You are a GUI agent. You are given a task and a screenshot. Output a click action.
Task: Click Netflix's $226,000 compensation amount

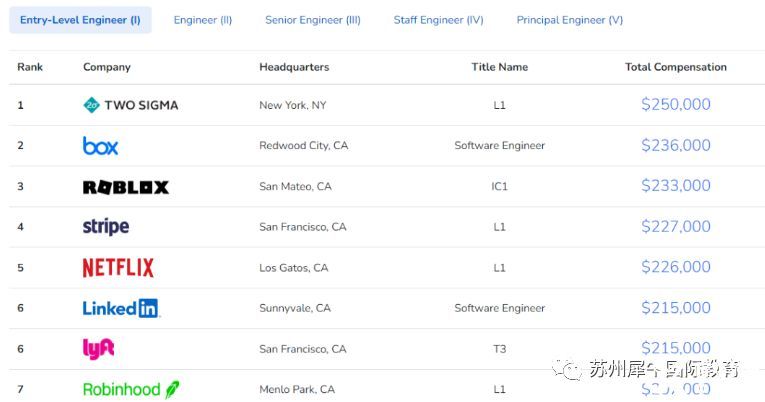coord(676,267)
